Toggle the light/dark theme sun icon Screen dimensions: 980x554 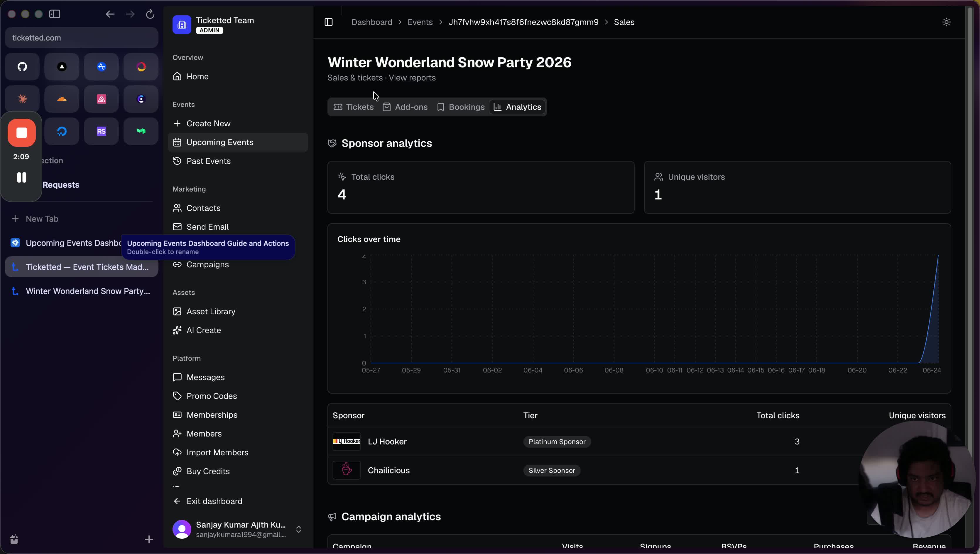(x=947, y=22)
